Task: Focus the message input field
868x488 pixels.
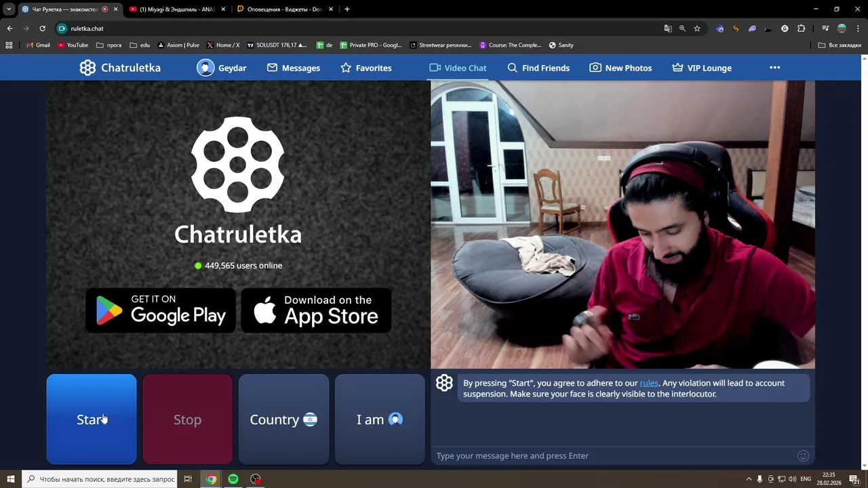Action: (614, 455)
